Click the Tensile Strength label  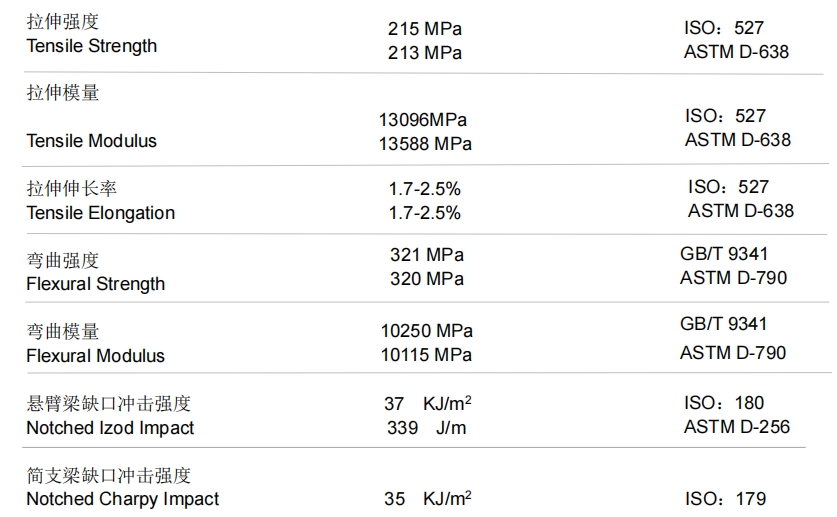click(91, 46)
